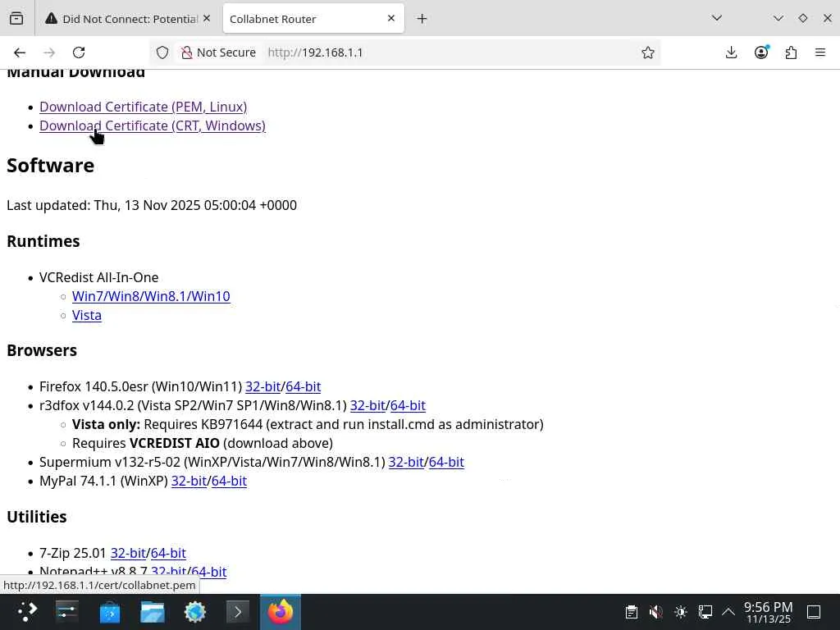
Task: Reload the current page
Action: (x=80, y=52)
